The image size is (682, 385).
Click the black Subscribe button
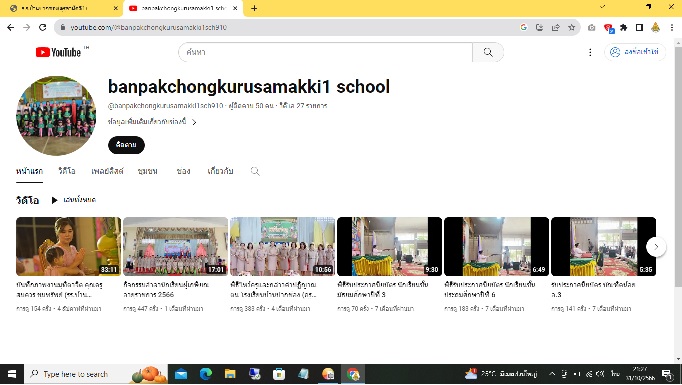tap(126, 145)
